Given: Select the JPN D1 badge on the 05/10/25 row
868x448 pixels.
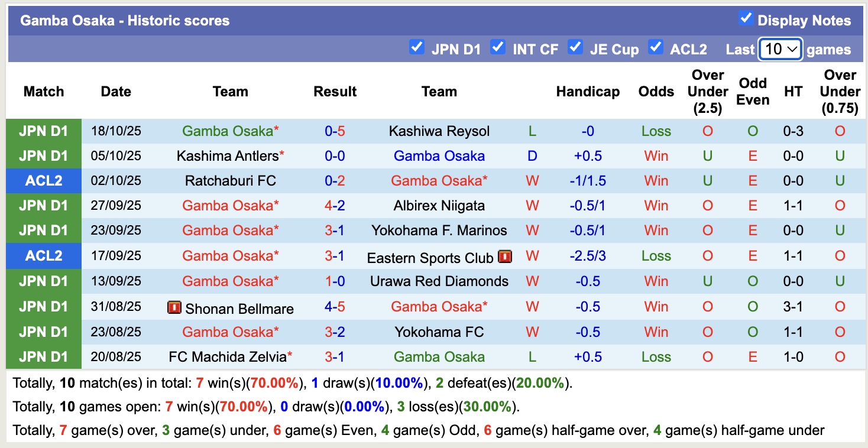Looking at the screenshot, I should tap(43, 156).
